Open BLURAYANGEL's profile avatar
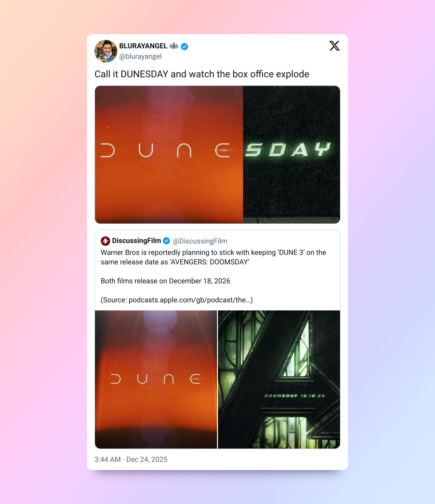The width and height of the screenshot is (435, 504). pos(106,51)
